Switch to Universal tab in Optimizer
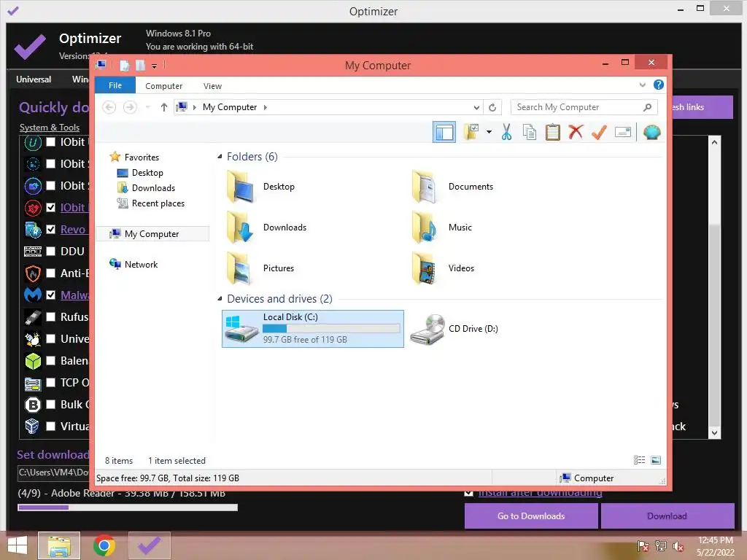Viewport: 747px width, 560px height. click(x=34, y=79)
